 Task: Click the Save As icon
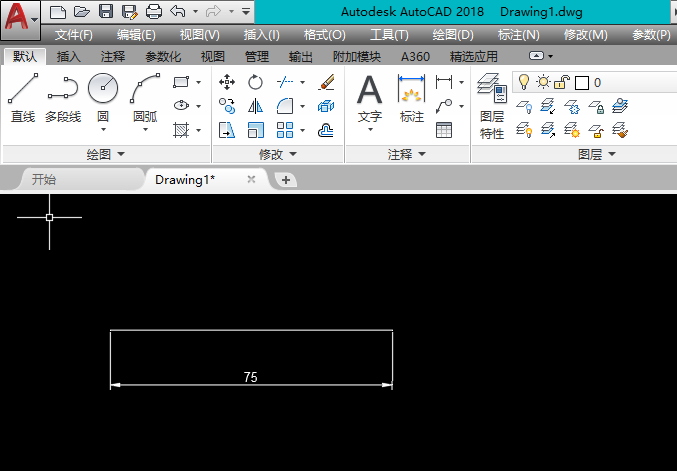click(130, 12)
